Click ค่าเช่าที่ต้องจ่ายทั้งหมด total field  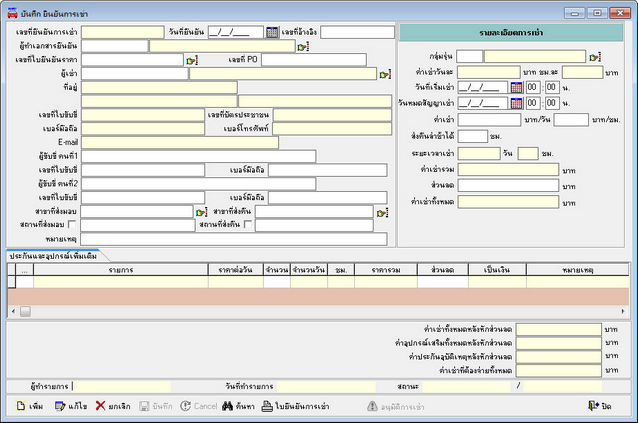pyautogui.click(x=559, y=371)
